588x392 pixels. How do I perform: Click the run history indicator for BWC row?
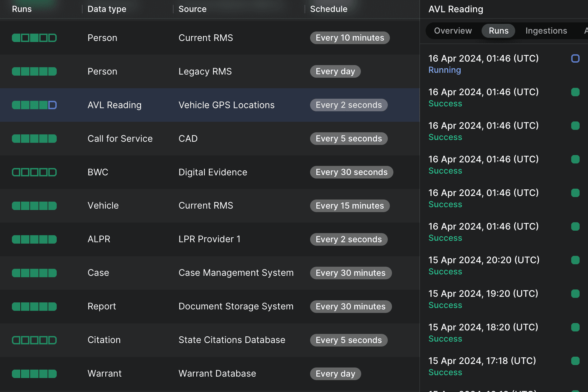click(x=34, y=172)
